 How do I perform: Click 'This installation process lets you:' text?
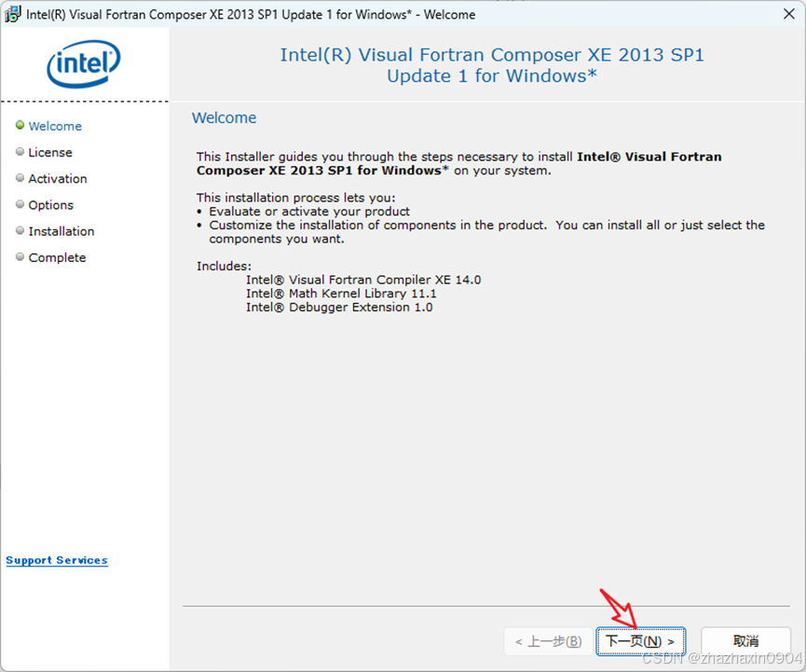point(295,198)
